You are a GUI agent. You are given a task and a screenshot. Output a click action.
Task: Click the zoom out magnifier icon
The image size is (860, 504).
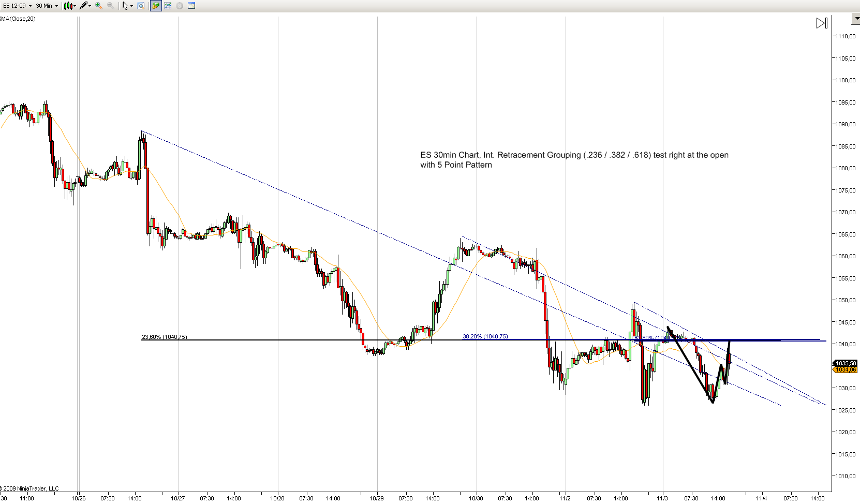pyautogui.click(x=110, y=6)
